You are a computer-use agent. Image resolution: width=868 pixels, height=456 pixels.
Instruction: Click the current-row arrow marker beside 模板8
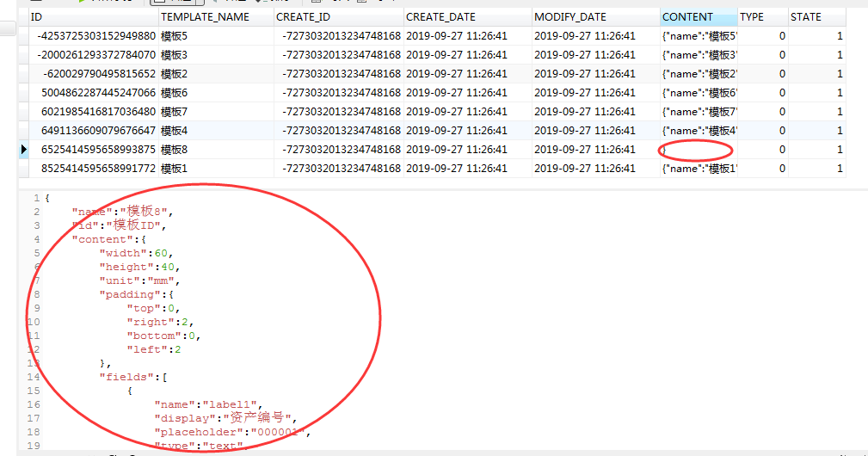point(24,150)
